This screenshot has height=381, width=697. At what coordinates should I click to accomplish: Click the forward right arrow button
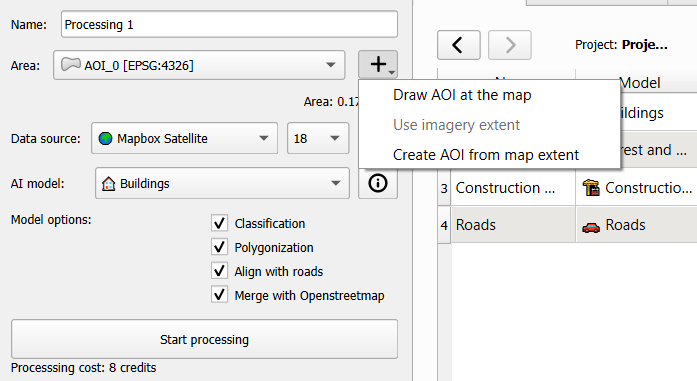(510, 45)
